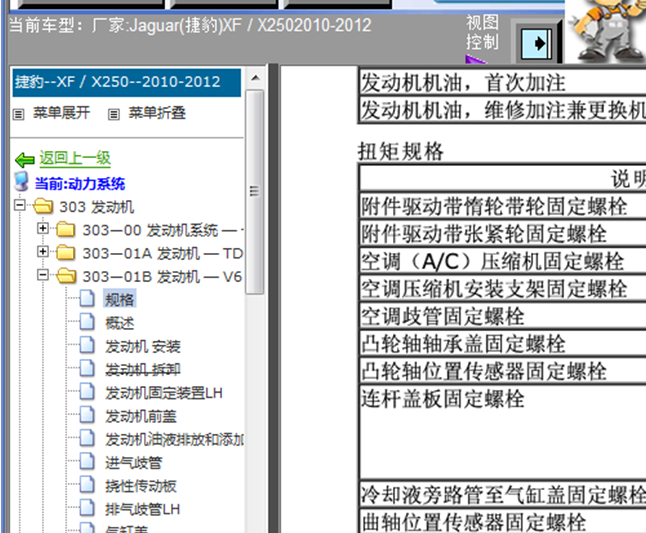Select row 附件驱动带惰轮带轮固定螺栓

pyautogui.click(x=503, y=206)
